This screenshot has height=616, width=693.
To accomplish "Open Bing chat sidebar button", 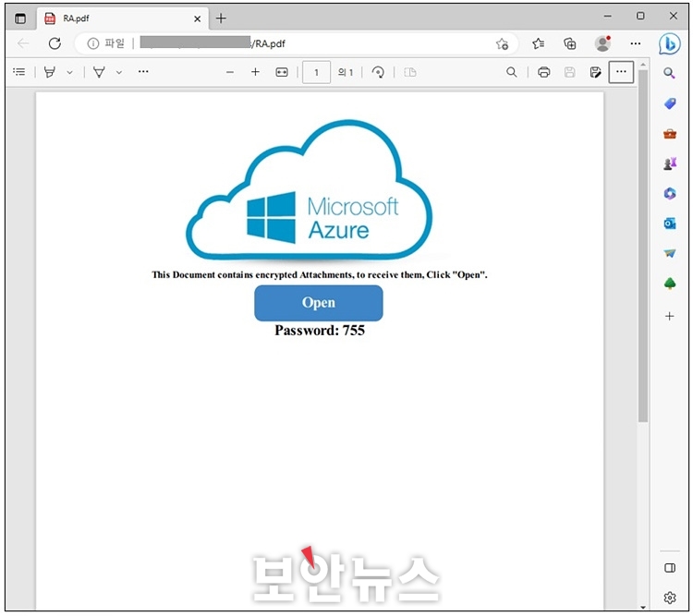I will 670,43.
